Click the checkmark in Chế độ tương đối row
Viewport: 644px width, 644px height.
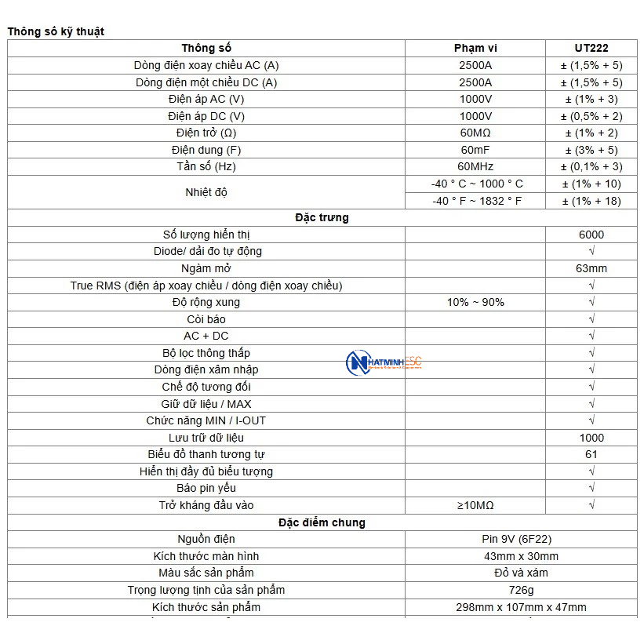(x=591, y=387)
